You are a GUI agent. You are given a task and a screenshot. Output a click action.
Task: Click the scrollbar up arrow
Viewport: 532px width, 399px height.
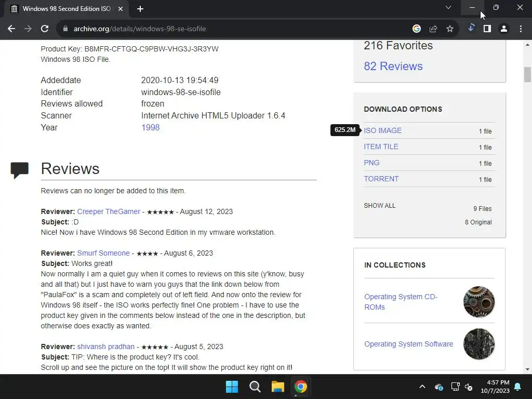[x=527, y=45]
